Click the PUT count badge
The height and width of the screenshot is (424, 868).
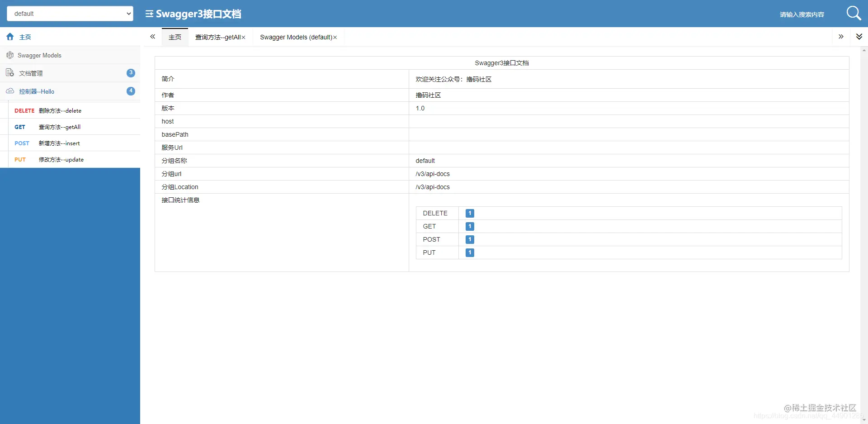[x=470, y=252]
